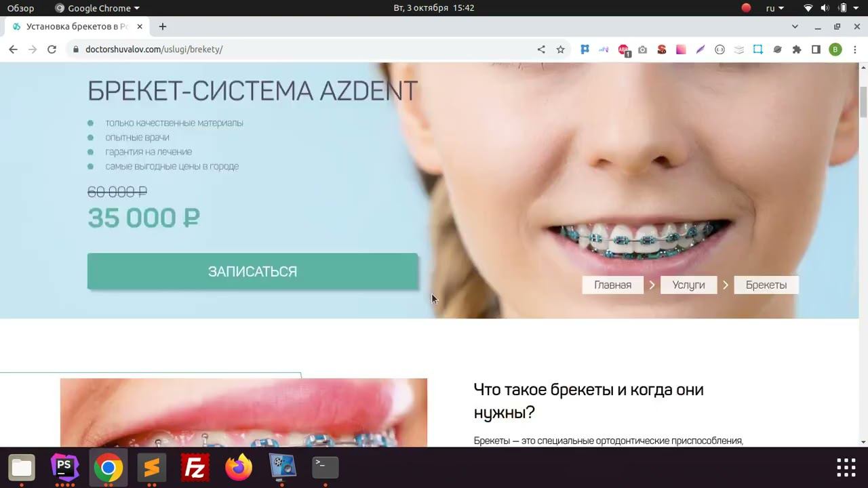868x488 pixels.
Task: Click the Брекеты breadcrumb
Action: click(766, 285)
